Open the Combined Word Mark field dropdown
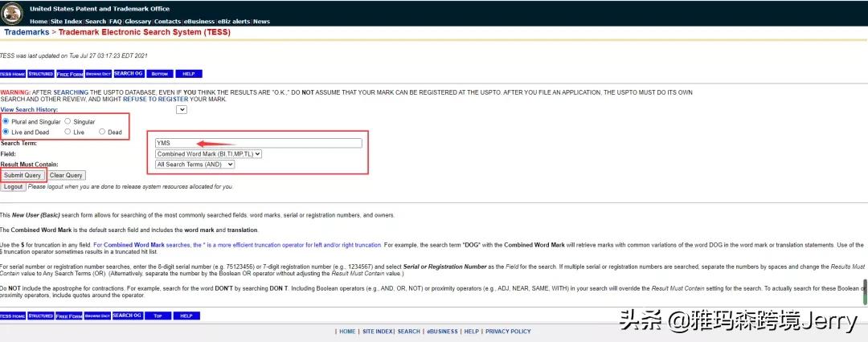This screenshot has height=342, width=868. point(208,154)
